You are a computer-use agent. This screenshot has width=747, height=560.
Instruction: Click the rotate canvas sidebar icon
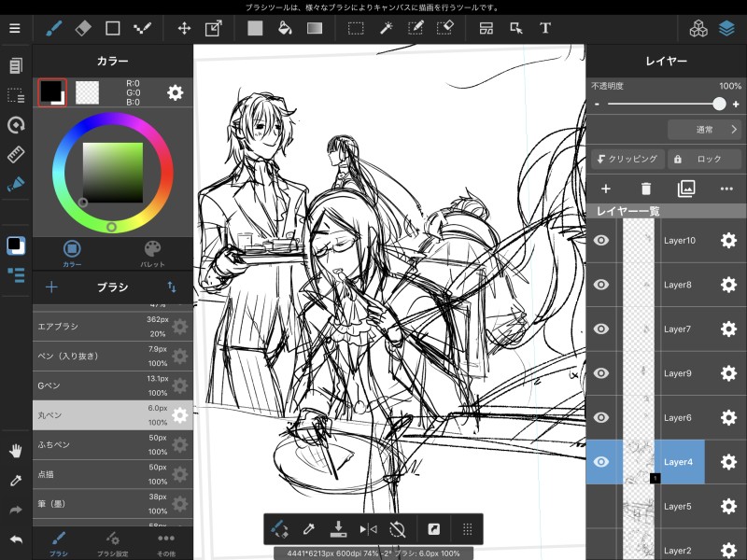(16, 125)
